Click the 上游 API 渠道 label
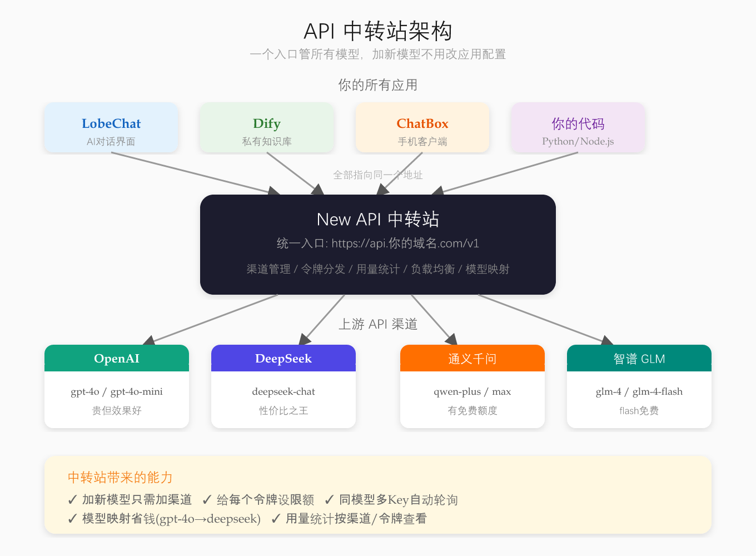The height and width of the screenshot is (556, 756). [x=378, y=324]
